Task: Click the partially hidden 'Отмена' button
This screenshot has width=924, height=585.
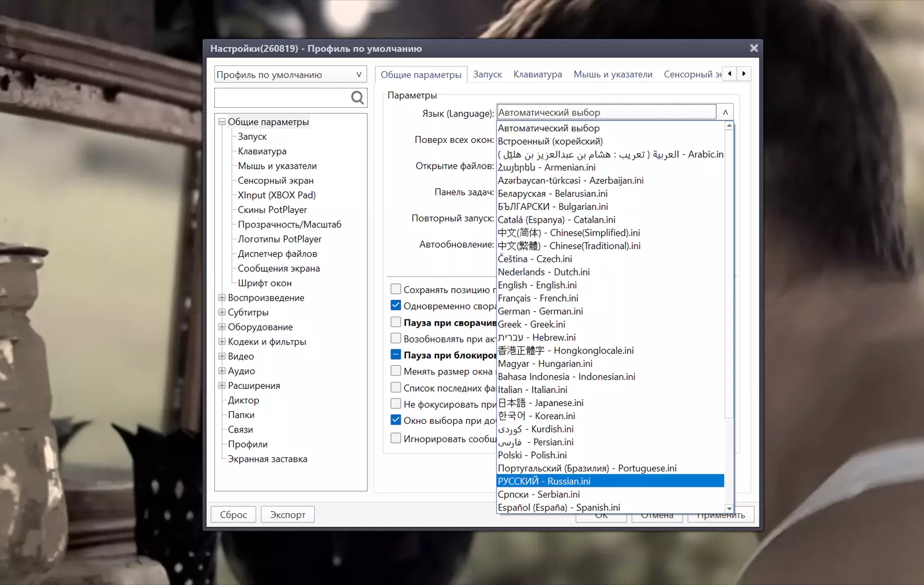Action: pos(657,518)
